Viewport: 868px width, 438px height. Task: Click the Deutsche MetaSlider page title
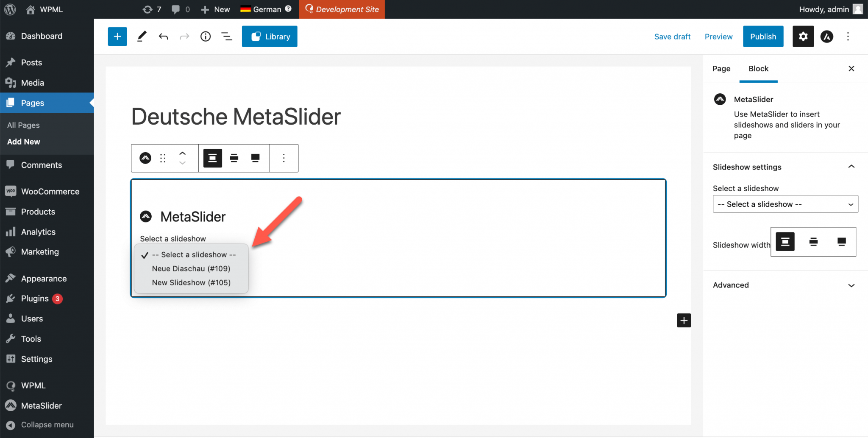[x=236, y=117]
